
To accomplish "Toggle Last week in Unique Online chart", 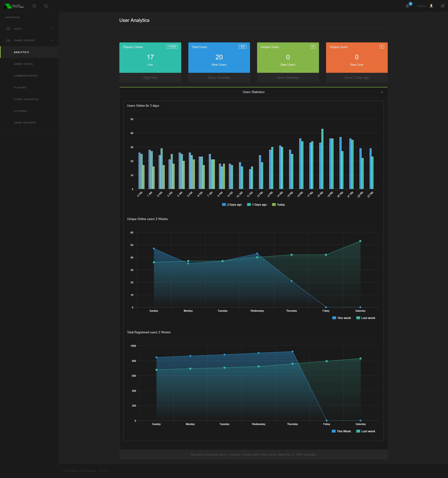I will [366, 318].
